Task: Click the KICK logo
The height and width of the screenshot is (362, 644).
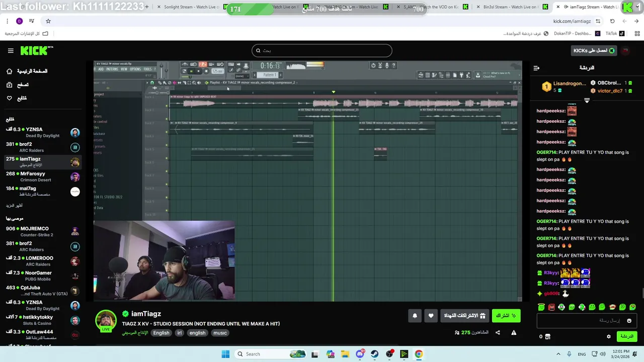Action: click(37, 50)
